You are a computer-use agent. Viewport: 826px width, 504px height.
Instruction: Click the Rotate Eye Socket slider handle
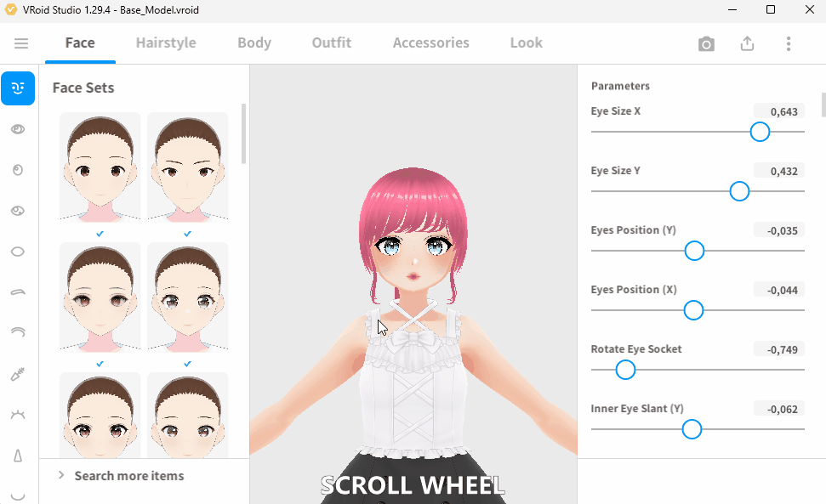point(625,370)
